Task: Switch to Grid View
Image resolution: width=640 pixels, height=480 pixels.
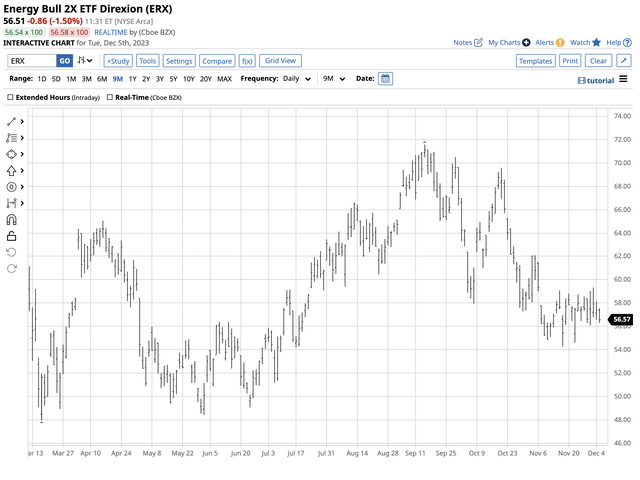Action: pyautogui.click(x=280, y=60)
